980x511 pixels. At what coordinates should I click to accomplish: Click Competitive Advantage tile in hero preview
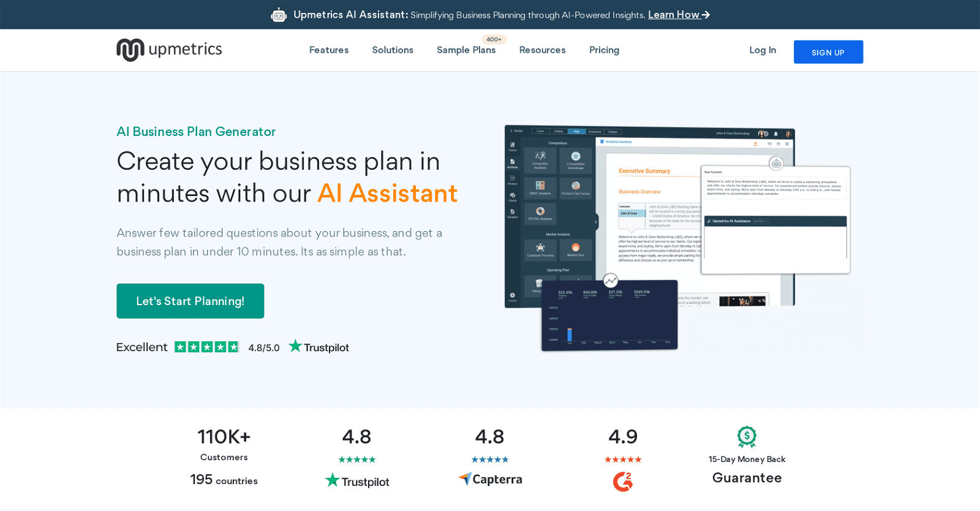(x=576, y=161)
